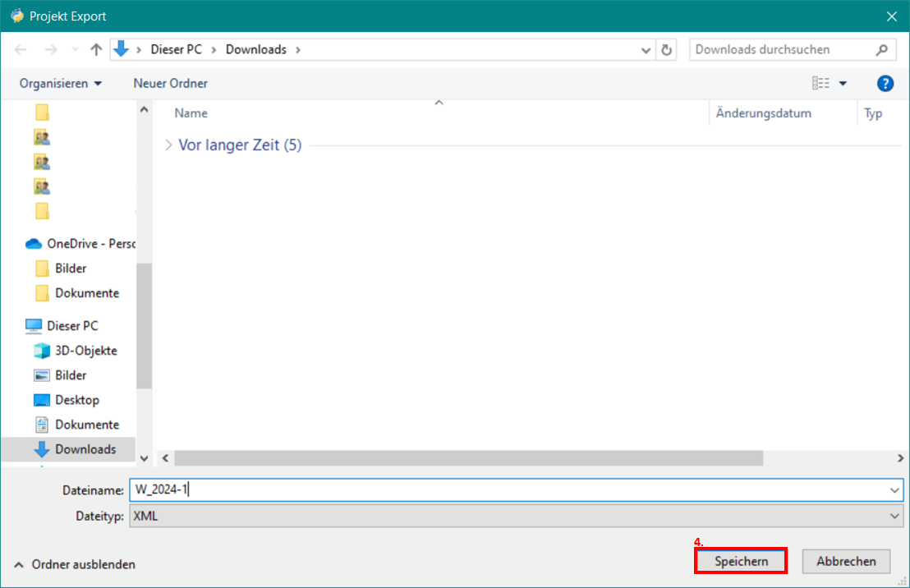Click the Speichern button
The image size is (910, 588).
(741, 561)
